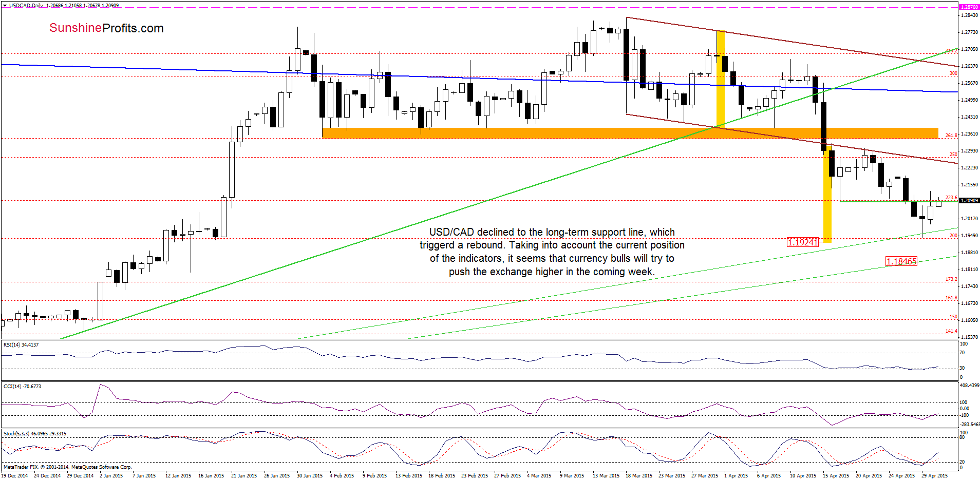Select the 1.18465 red price label
This screenshot has width=980, height=480.
point(901,261)
